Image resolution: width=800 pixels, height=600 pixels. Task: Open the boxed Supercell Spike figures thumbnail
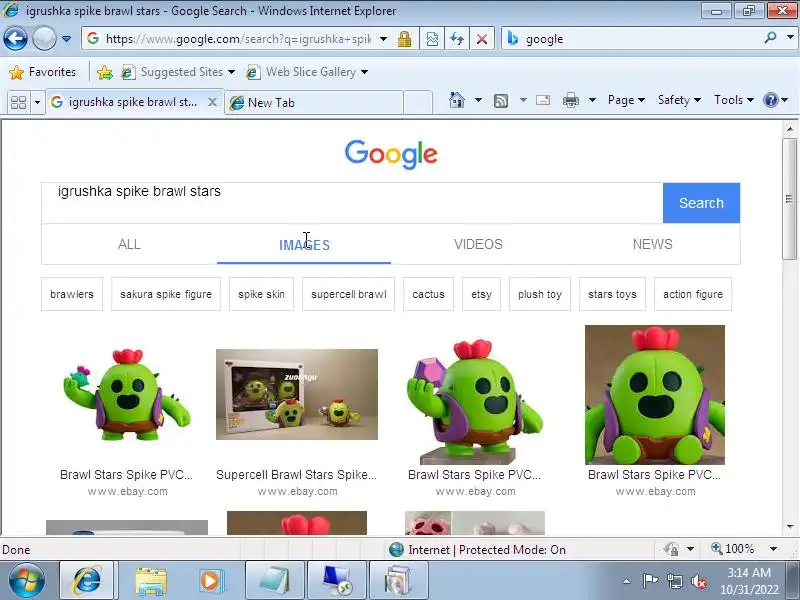[x=297, y=394]
